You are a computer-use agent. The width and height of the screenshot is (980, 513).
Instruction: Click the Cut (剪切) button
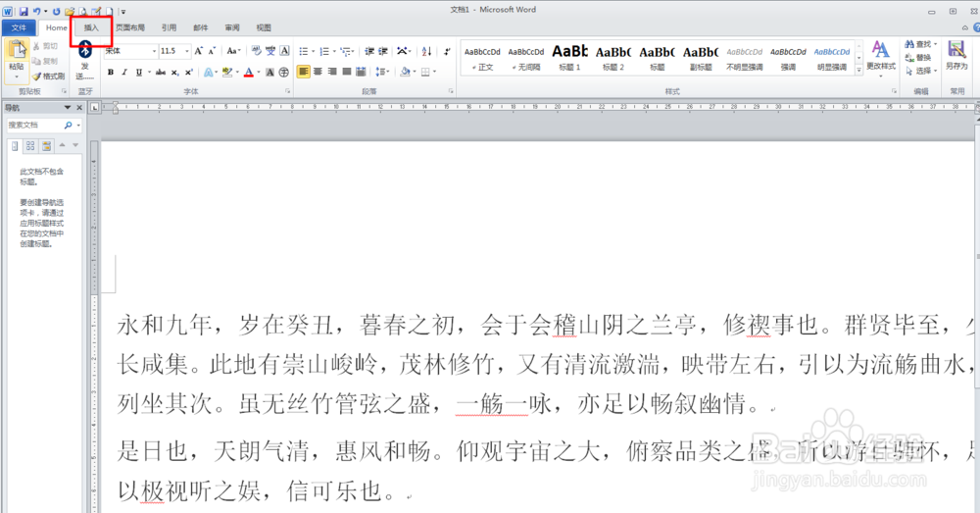point(45,46)
